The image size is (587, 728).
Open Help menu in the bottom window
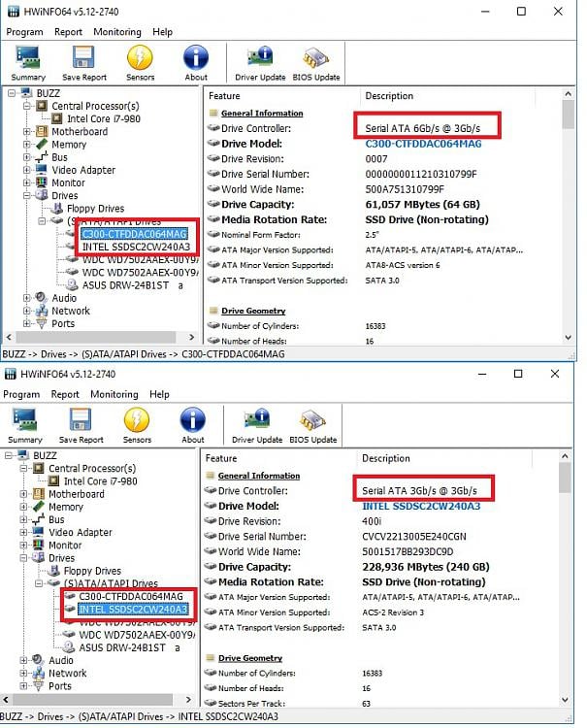click(x=159, y=394)
